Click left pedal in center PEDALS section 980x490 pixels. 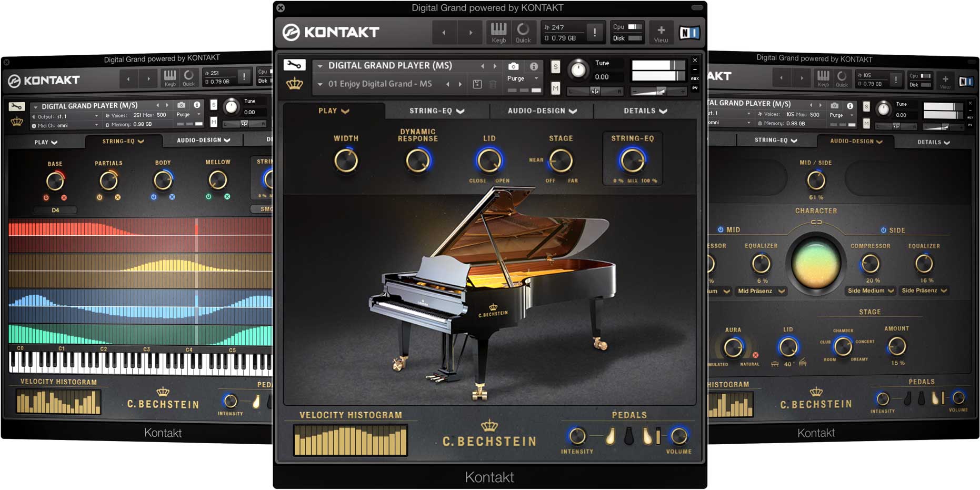click(x=611, y=436)
